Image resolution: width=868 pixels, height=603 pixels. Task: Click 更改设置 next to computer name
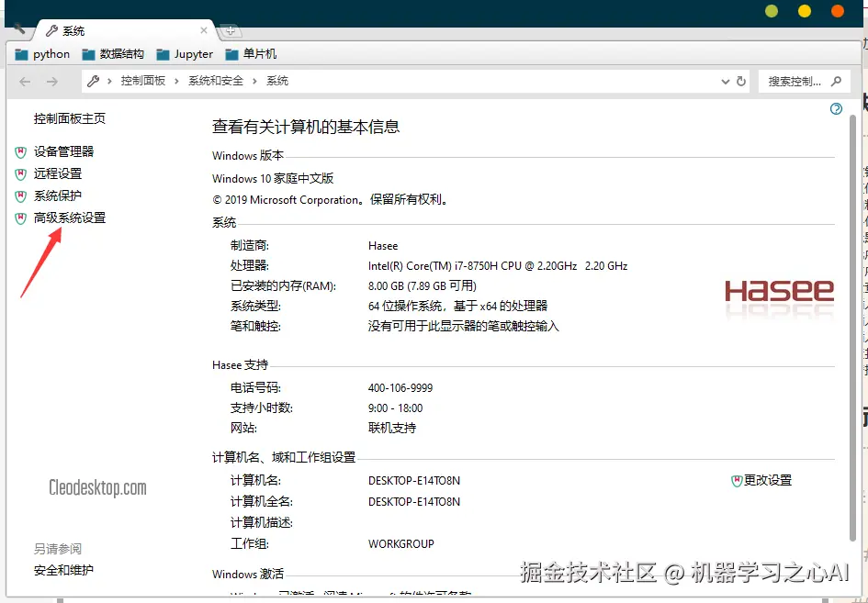point(768,480)
